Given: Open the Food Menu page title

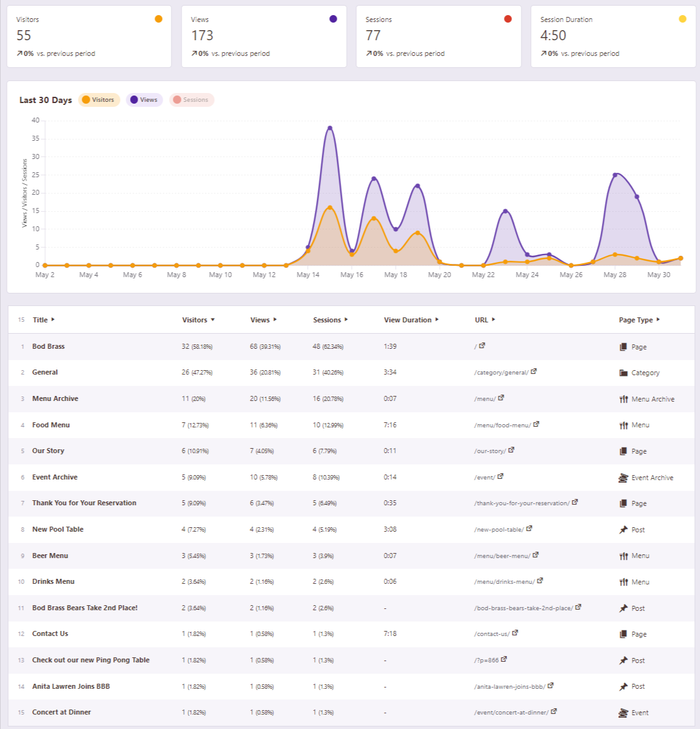Looking at the screenshot, I should pyautogui.click(x=51, y=425).
